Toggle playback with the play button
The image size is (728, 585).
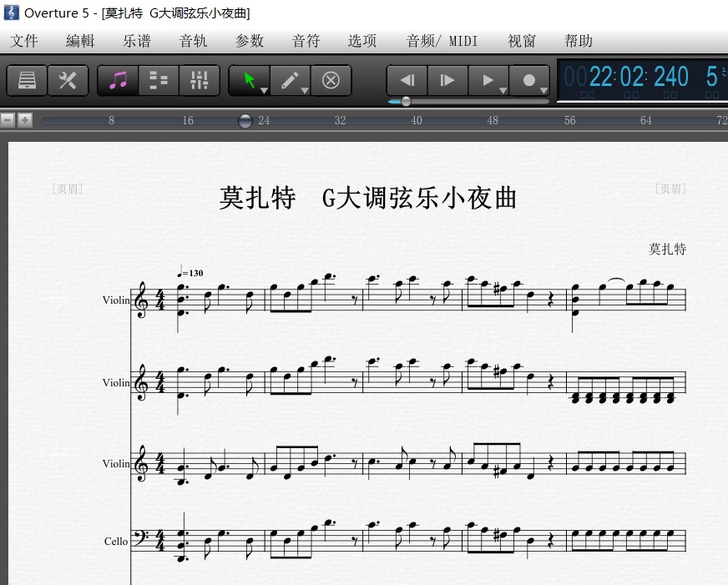(x=487, y=80)
